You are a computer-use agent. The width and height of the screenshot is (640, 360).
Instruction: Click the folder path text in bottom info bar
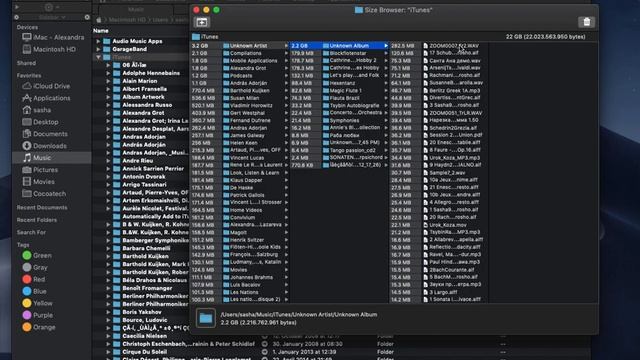click(299, 315)
